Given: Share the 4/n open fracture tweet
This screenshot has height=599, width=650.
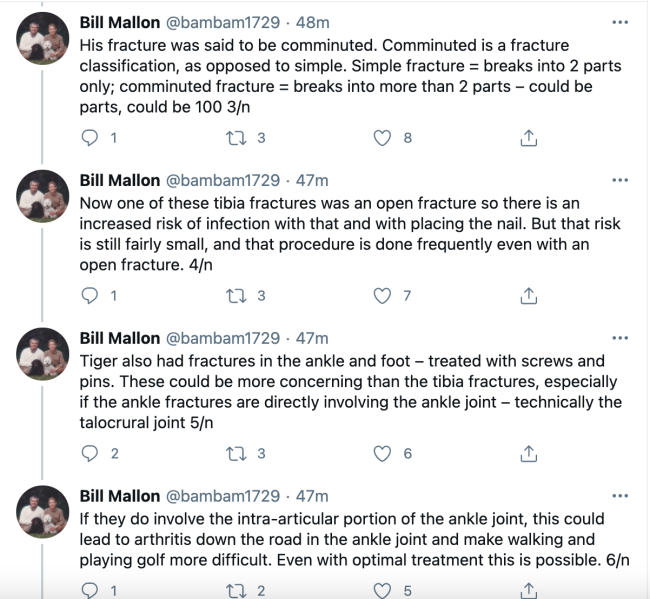Looking at the screenshot, I should tap(530, 295).
